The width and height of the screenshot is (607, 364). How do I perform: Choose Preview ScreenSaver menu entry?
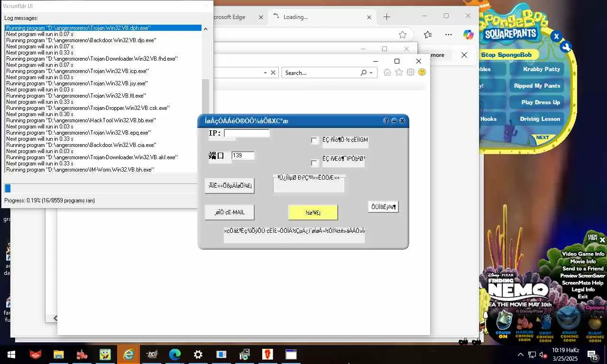(582, 275)
